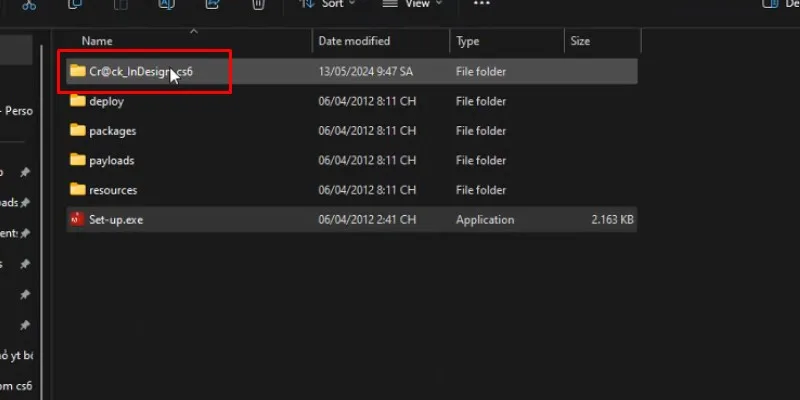Image resolution: width=800 pixels, height=400 pixels.
Task: Sort by the Name column header
Action: click(97, 41)
